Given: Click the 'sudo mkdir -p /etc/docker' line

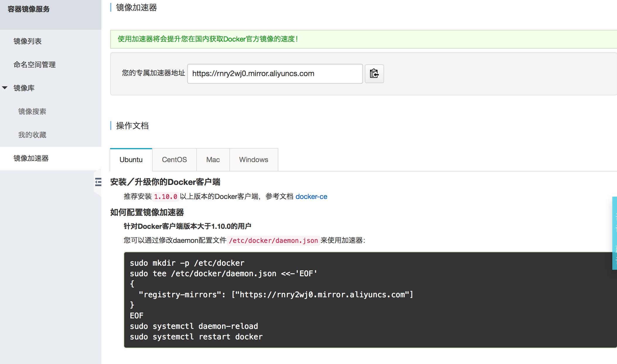Looking at the screenshot, I should [x=187, y=263].
